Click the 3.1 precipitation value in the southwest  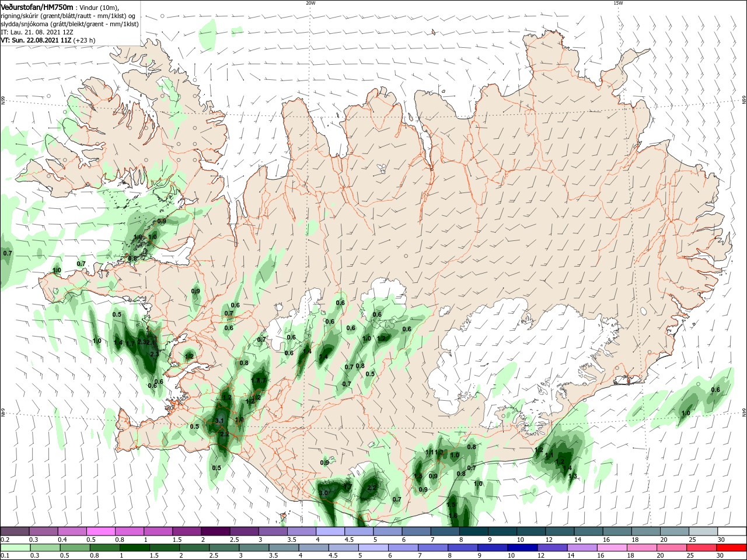219,421
